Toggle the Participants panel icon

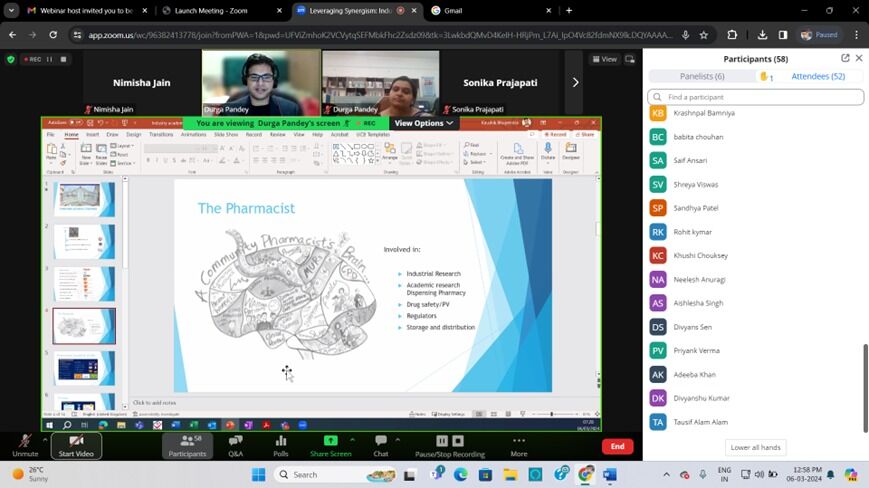(187, 445)
